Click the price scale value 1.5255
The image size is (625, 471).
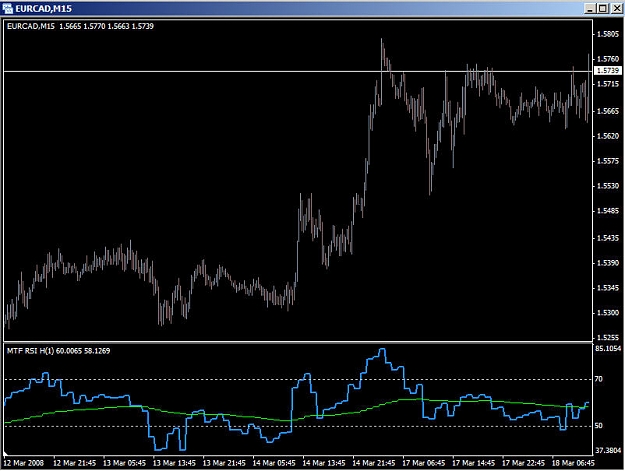click(607, 338)
